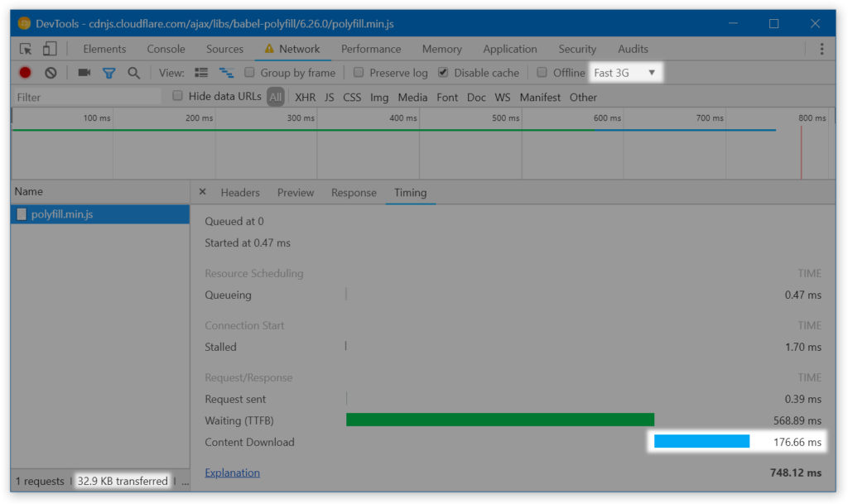Click the clear network log icon
848x504 pixels.
51,73
